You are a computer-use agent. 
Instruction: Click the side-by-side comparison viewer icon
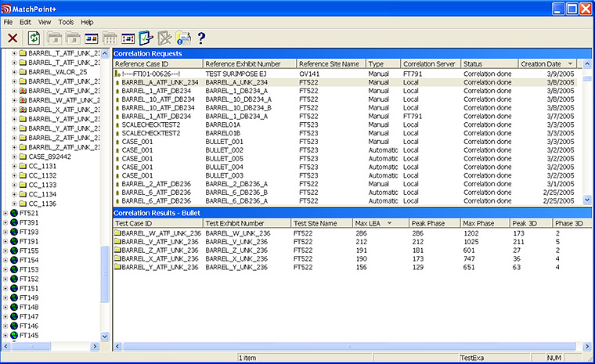tap(92, 38)
